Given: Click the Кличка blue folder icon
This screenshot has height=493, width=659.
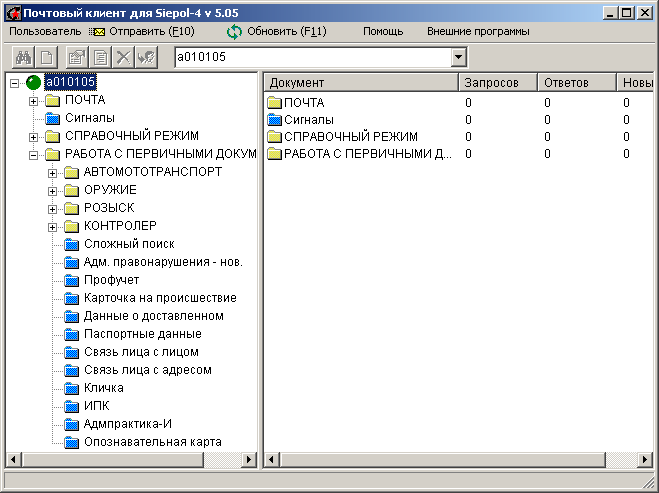Looking at the screenshot, I should 71,388.
